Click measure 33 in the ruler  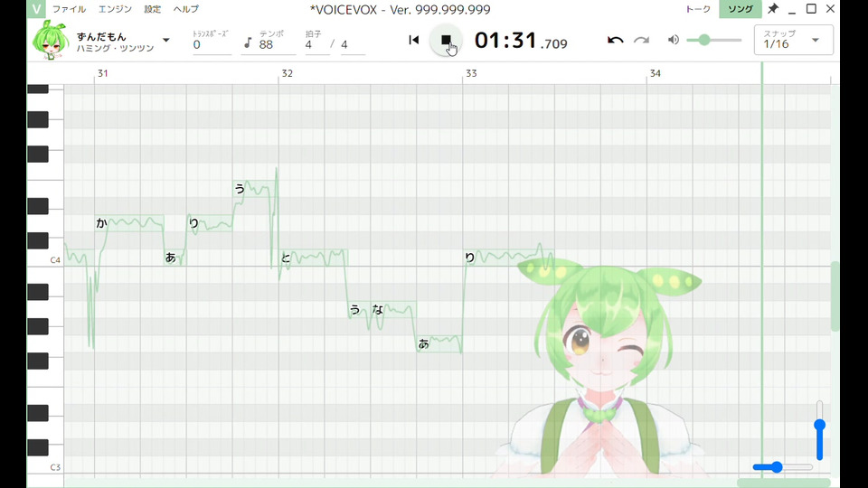click(471, 73)
